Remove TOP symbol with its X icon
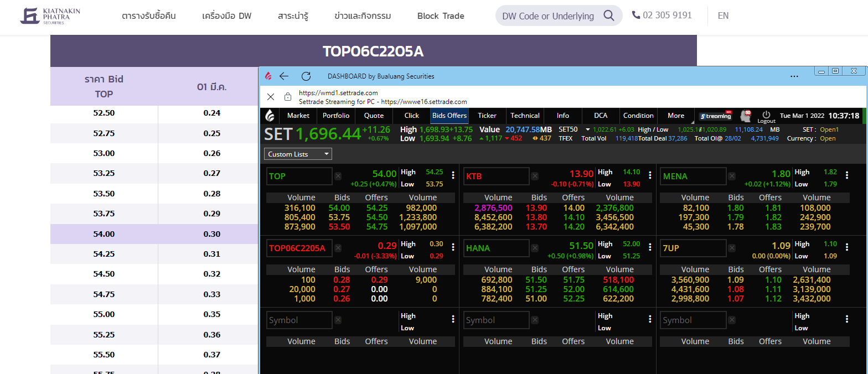This screenshot has width=868, height=374. tap(338, 176)
